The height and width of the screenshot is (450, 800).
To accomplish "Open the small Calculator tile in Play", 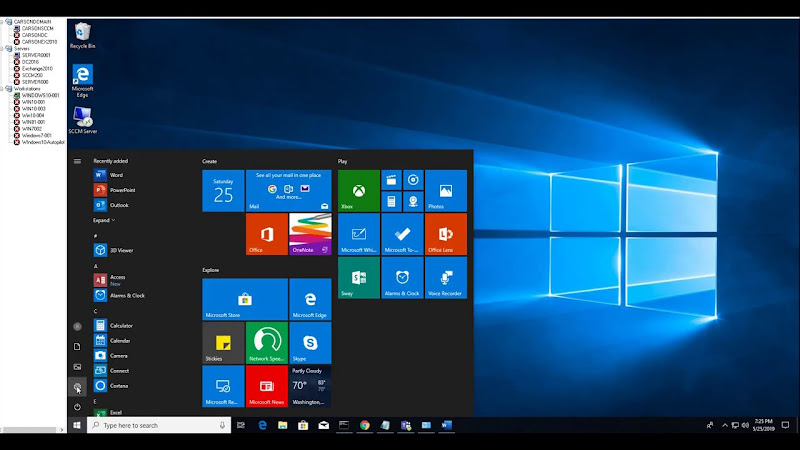I will [391, 202].
